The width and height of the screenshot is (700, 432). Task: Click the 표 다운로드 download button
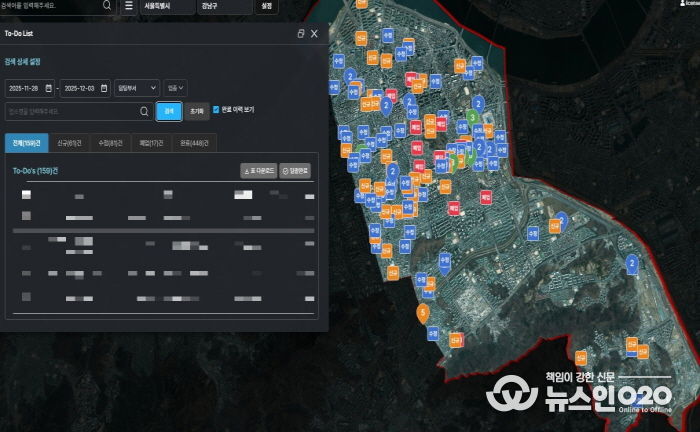(258, 171)
